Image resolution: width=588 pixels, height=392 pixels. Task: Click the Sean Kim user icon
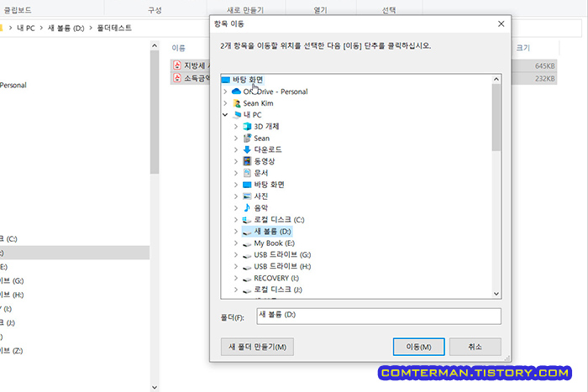pyautogui.click(x=236, y=103)
